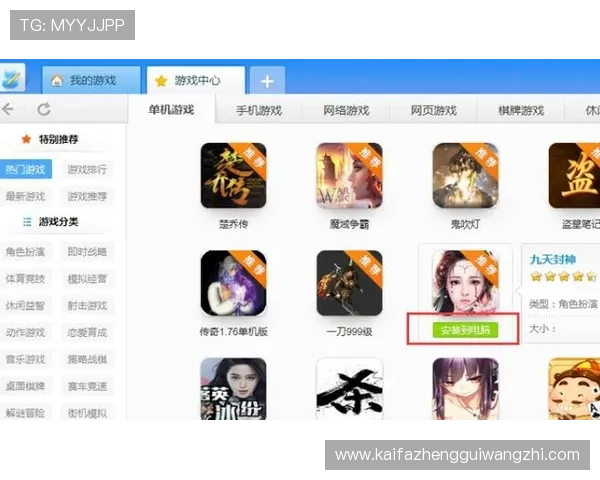The width and height of the screenshot is (600, 480).
Task: Open the 九天封神 title link in popup
Action: (x=553, y=260)
